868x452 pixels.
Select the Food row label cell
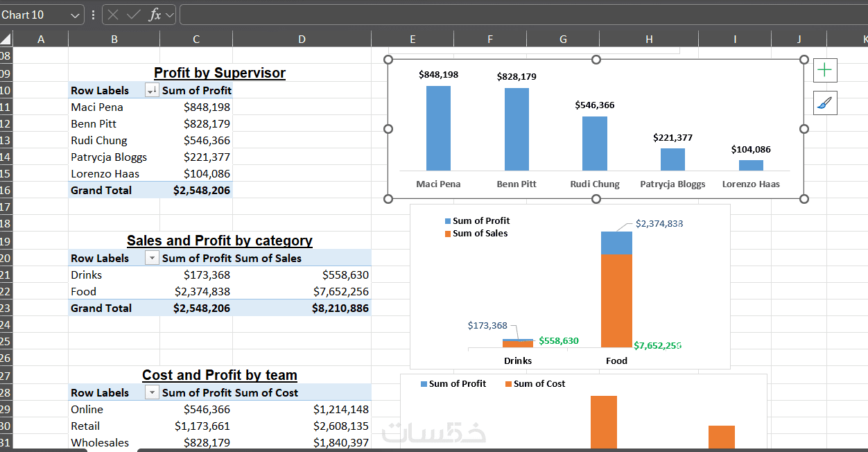[x=114, y=291]
